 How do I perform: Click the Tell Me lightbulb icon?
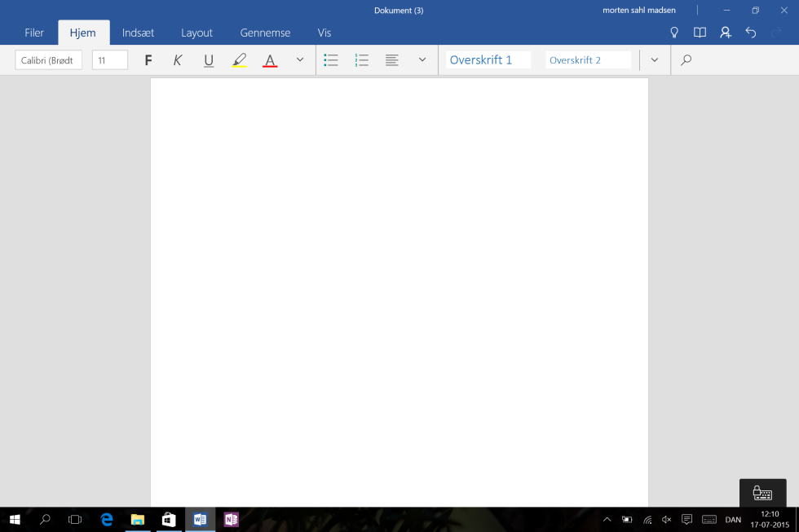click(x=674, y=33)
